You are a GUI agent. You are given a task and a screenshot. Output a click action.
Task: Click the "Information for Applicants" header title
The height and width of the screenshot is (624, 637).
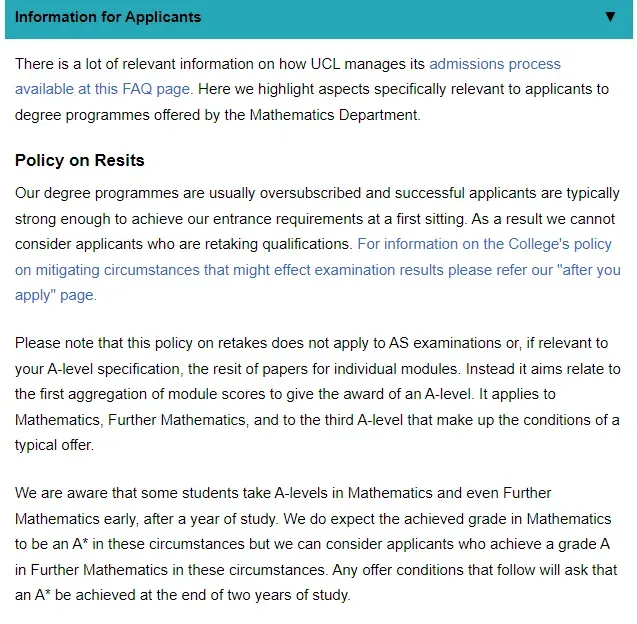[x=108, y=17]
